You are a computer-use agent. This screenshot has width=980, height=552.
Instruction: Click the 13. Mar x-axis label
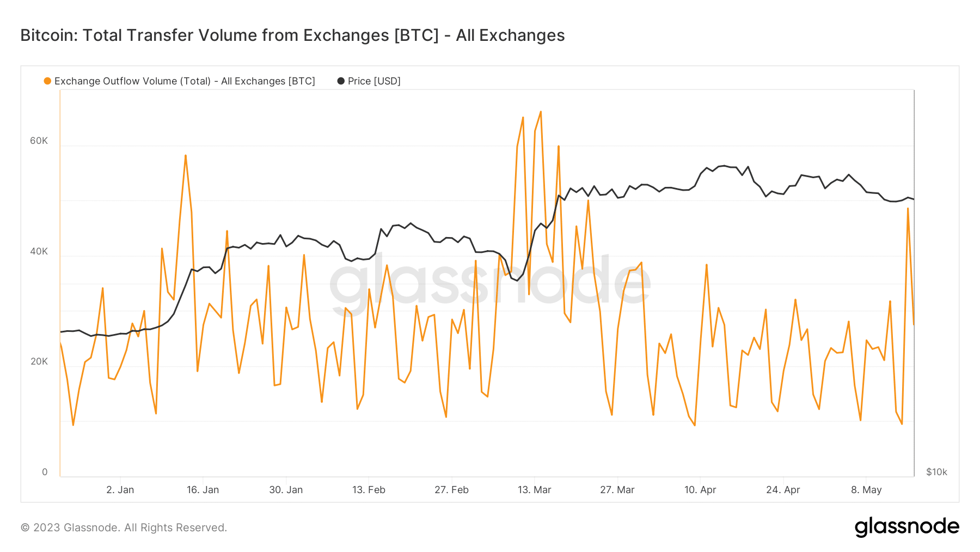pyautogui.click(x=534, y=490)
